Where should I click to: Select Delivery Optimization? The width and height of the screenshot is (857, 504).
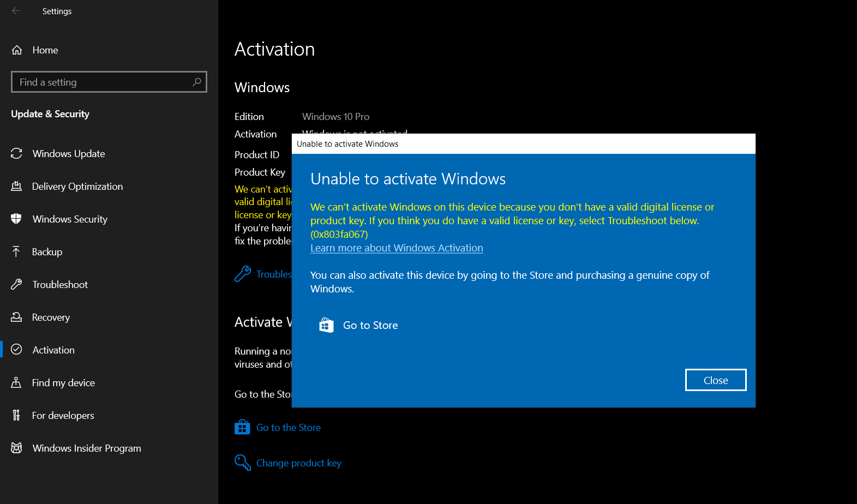pos(77,187)
